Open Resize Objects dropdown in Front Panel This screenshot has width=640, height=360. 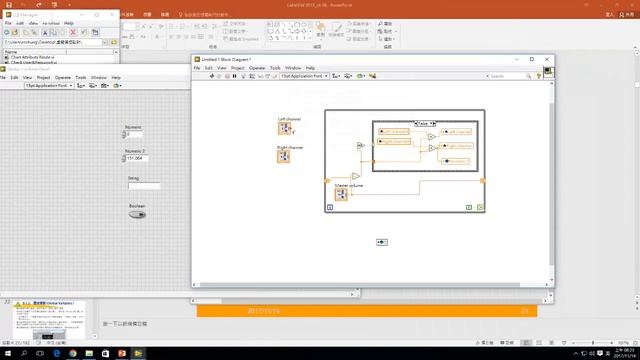(105, 86)
